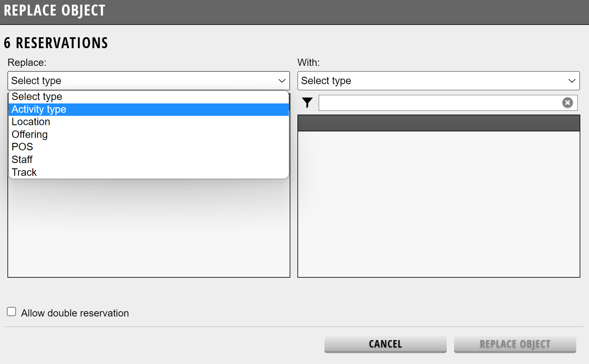Click the dark header bar of the With list

pyautogui.click(x=439, y=123)
